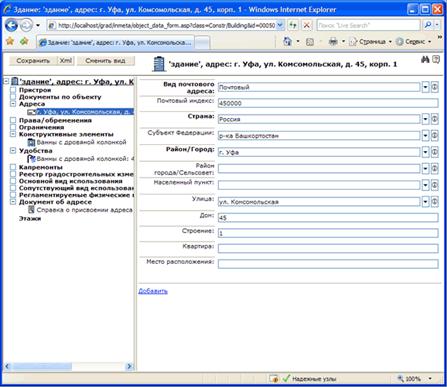Viewport: 447px width, 387px height.
Task: Click the tree pane horizontal scrollbar thumb
Action: pos(42,366)
